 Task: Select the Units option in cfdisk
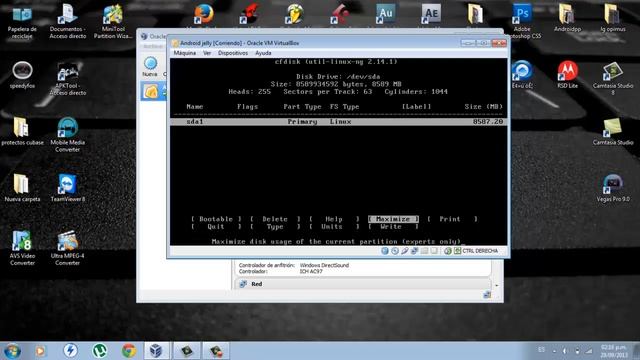tap(334, 227)
